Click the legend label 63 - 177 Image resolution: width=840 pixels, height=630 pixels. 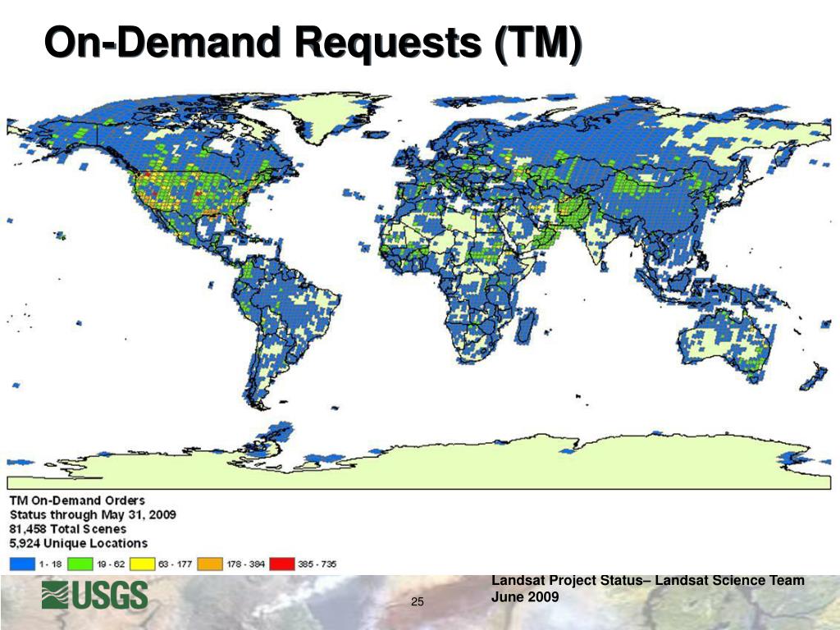pos(176,564)
